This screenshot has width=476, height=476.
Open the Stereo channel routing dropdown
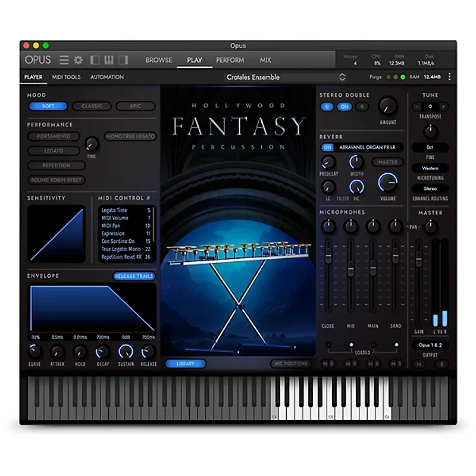[430, 189]
